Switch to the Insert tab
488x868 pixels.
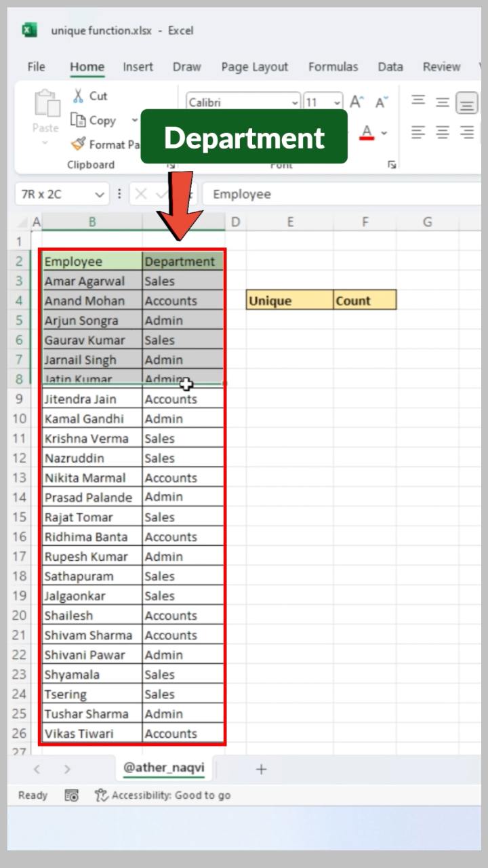(x=138, y=66)
